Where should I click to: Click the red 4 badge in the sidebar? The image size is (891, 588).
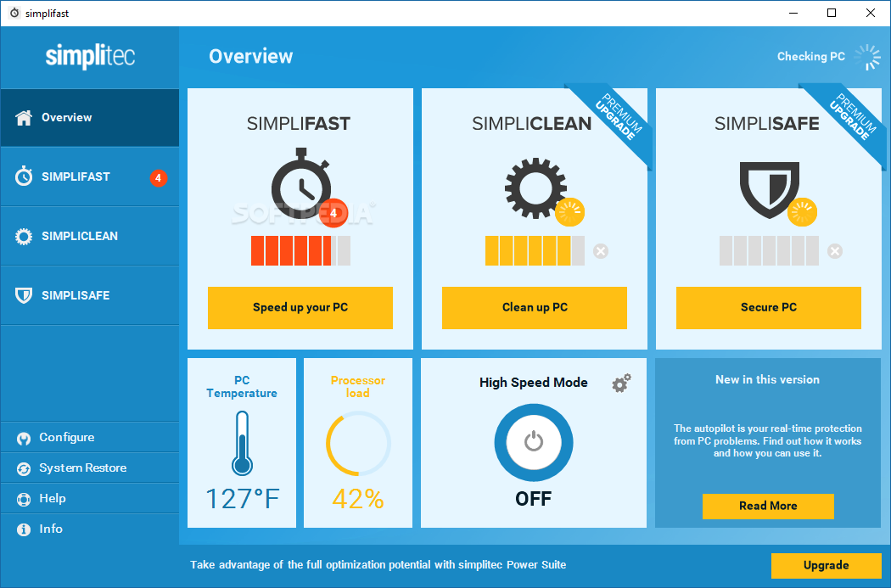click(159, 178)
